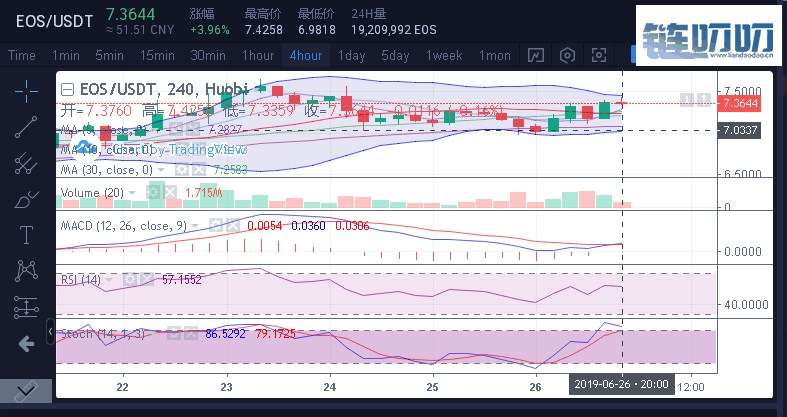Switch to the 1day timeframe

tap(351, 55)
